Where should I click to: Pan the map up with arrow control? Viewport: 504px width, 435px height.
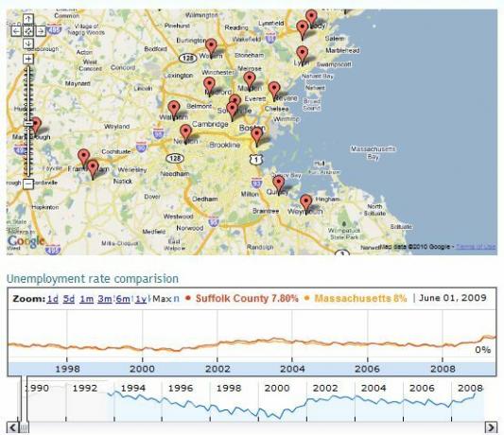(x=28, y=19)
